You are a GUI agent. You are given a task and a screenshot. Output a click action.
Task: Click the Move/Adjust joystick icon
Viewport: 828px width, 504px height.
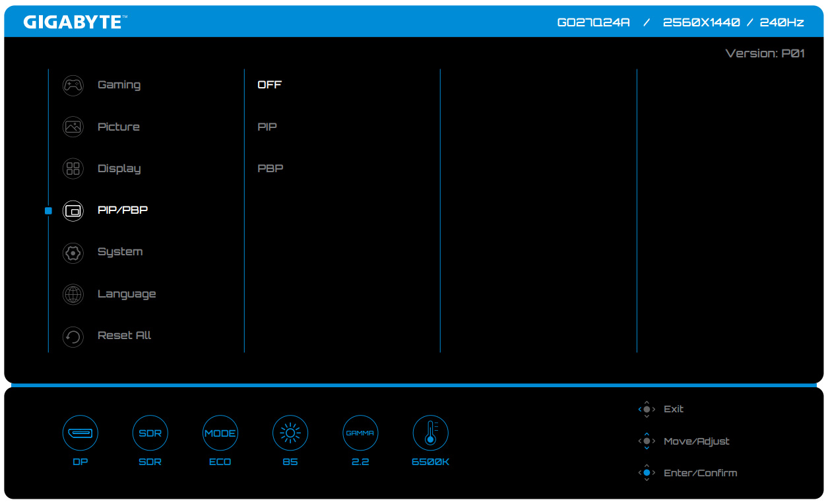pos(647,441)
